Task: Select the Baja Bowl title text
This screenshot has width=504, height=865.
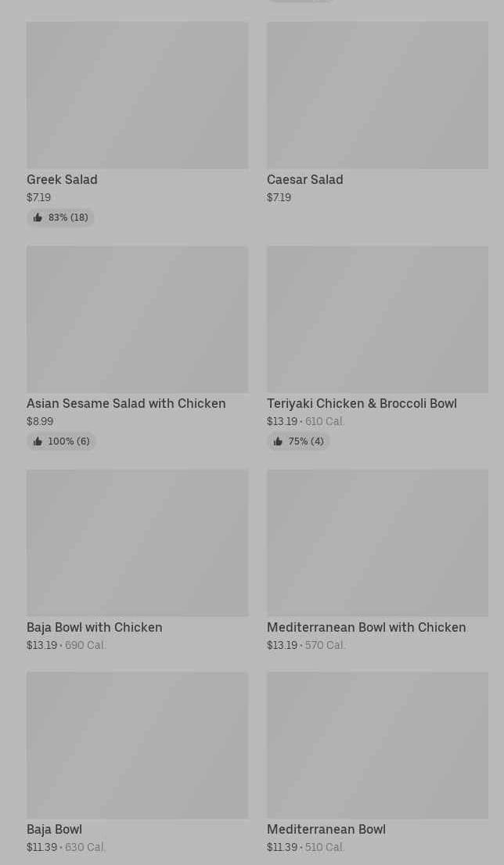Action: (54, 829)
